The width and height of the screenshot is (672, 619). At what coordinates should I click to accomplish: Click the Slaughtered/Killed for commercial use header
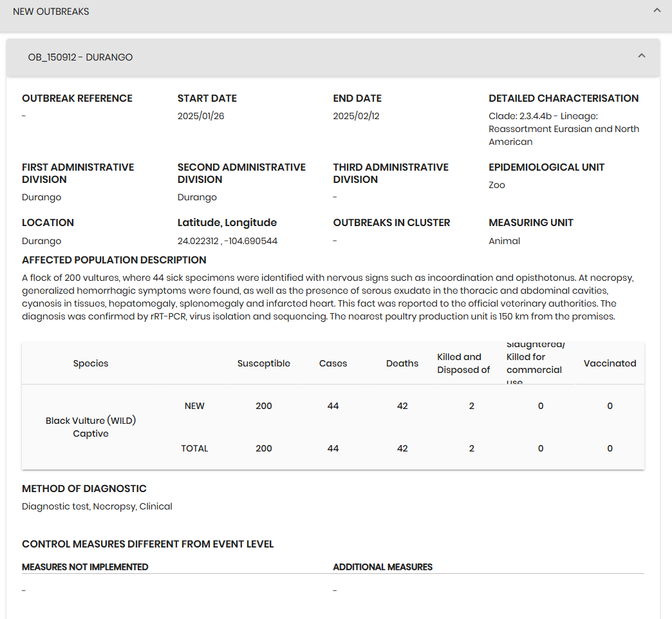click(536, 363)
